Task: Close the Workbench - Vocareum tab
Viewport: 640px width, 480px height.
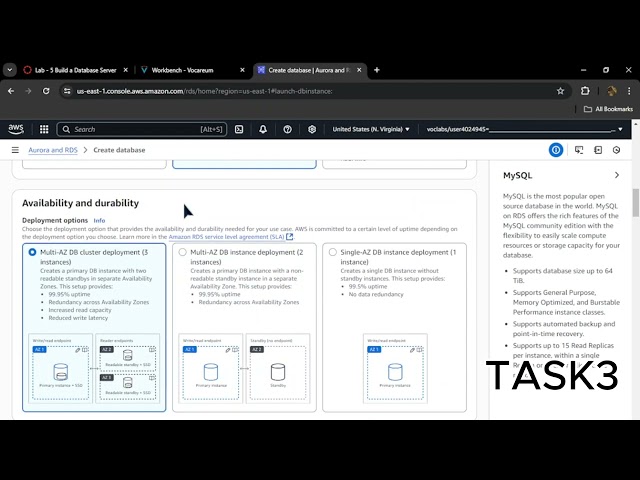Action: click(x=242, y=70)
